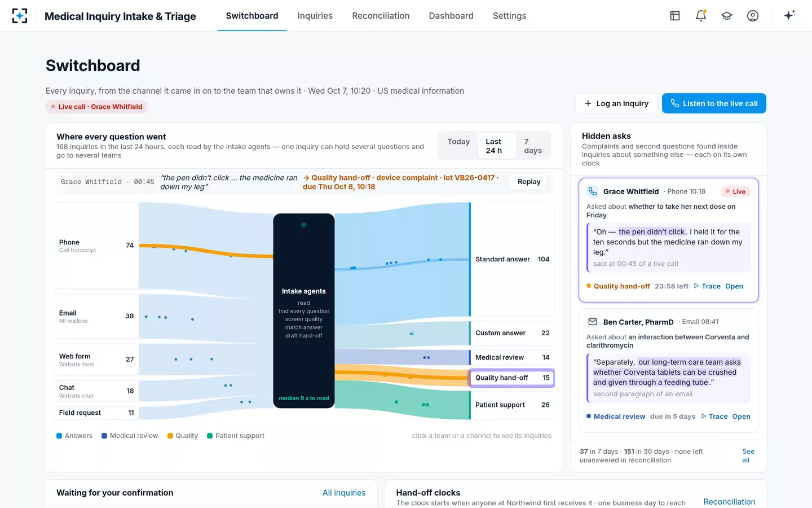
Task: Click Trace on the Ben Carter card
Action: [714, 417]
